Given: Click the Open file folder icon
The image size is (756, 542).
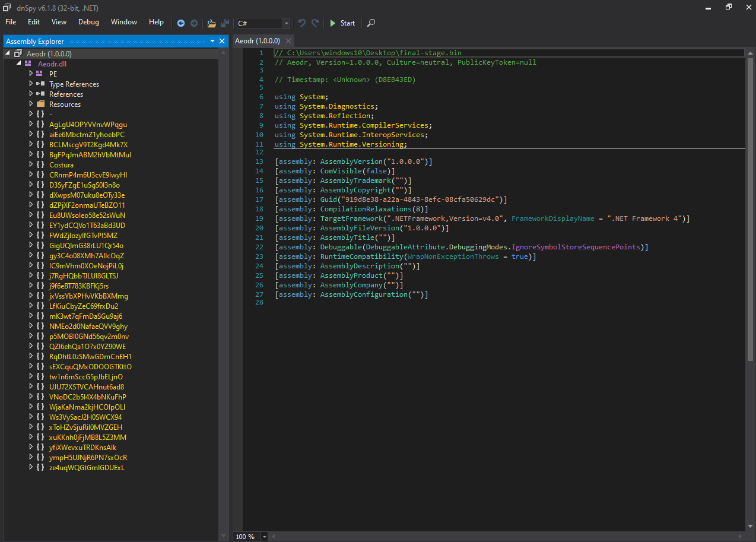Looking at the screenshot, I should 211,23.
